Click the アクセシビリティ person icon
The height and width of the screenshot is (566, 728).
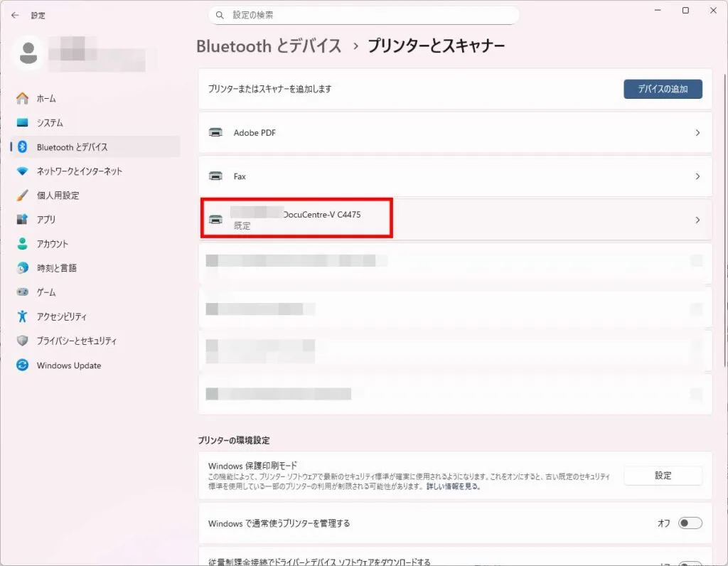coord(23,316)
